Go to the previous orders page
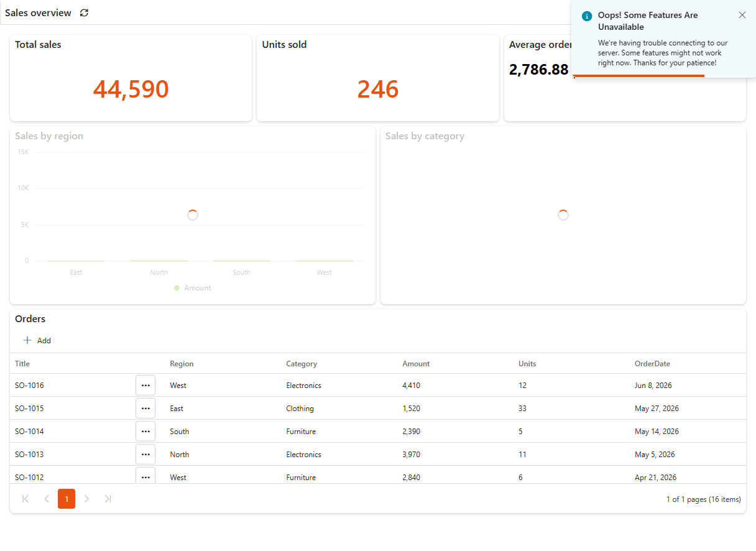The width and height of the screenshot is (756, 551). tap(47, 499)
